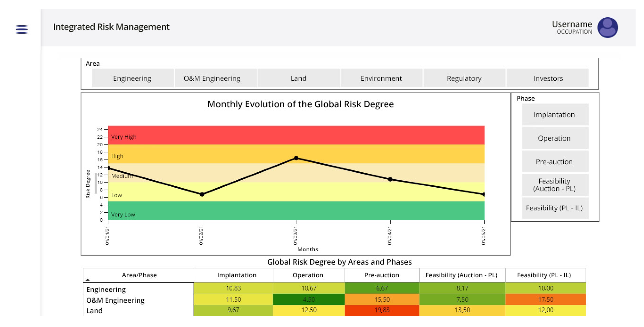This screenshot has width=644, height=327.
Task: Select Feasibility (Auction - PL) phase button
Action: [x=554, y=185]
